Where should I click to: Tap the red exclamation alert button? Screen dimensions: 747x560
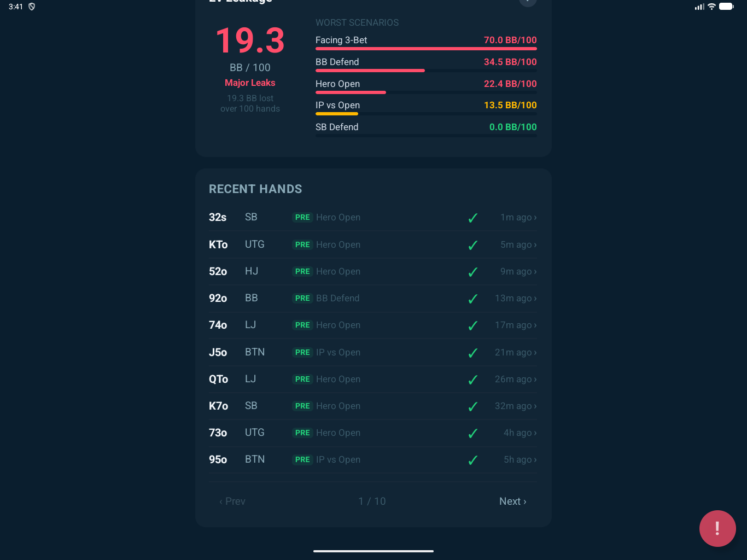click(717, 528)
